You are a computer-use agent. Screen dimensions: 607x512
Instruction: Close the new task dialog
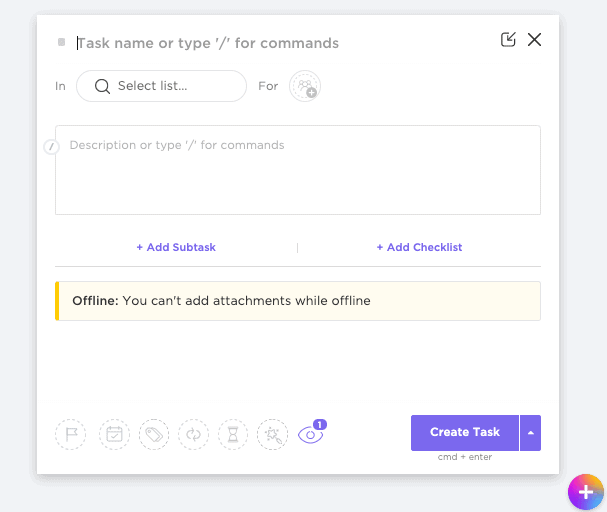click(x=534, y=40)
